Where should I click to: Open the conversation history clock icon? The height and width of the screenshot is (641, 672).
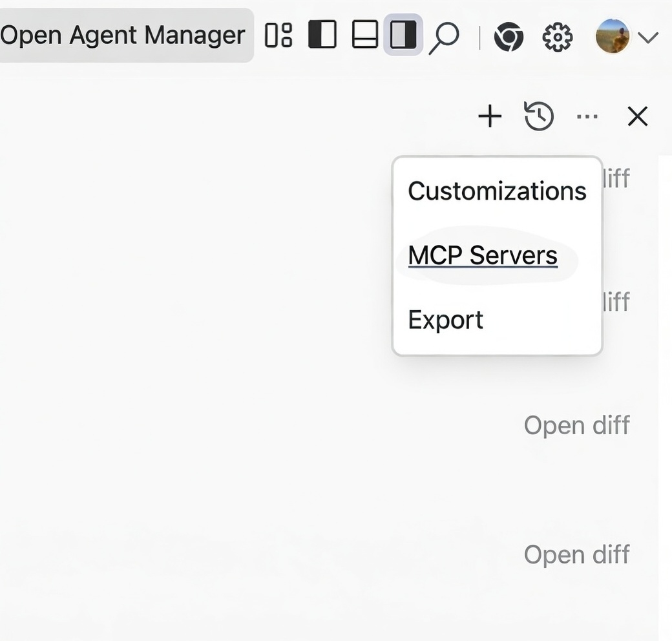[539, 116]
